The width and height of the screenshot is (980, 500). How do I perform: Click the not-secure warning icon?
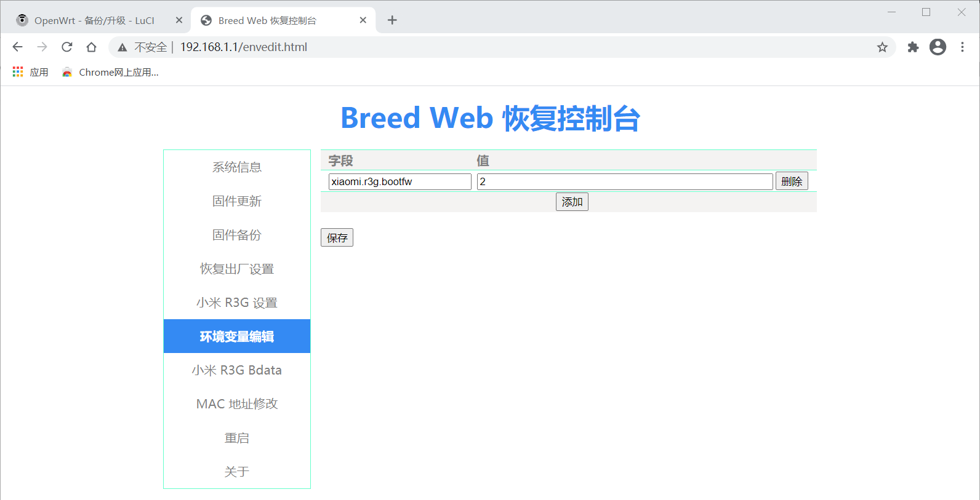(122, 47)
